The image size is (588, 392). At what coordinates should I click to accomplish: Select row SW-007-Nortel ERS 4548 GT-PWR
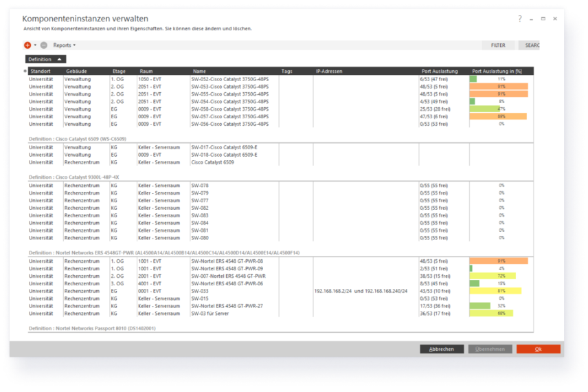[x=280, y=276]
